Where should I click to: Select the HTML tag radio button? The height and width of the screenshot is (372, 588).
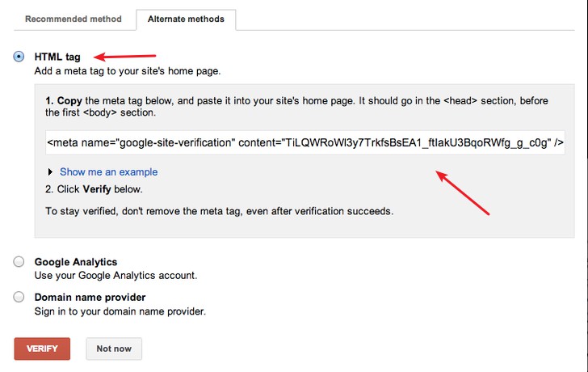tap(19, 57)
